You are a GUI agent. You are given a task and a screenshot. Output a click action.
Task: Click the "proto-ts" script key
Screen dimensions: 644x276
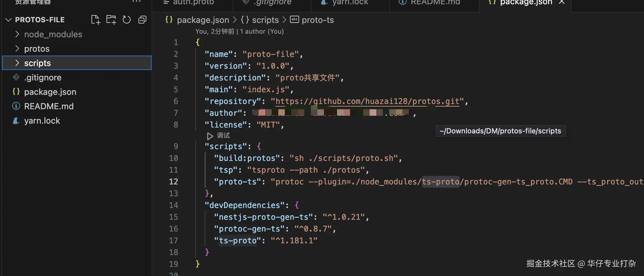coord(237,182)
